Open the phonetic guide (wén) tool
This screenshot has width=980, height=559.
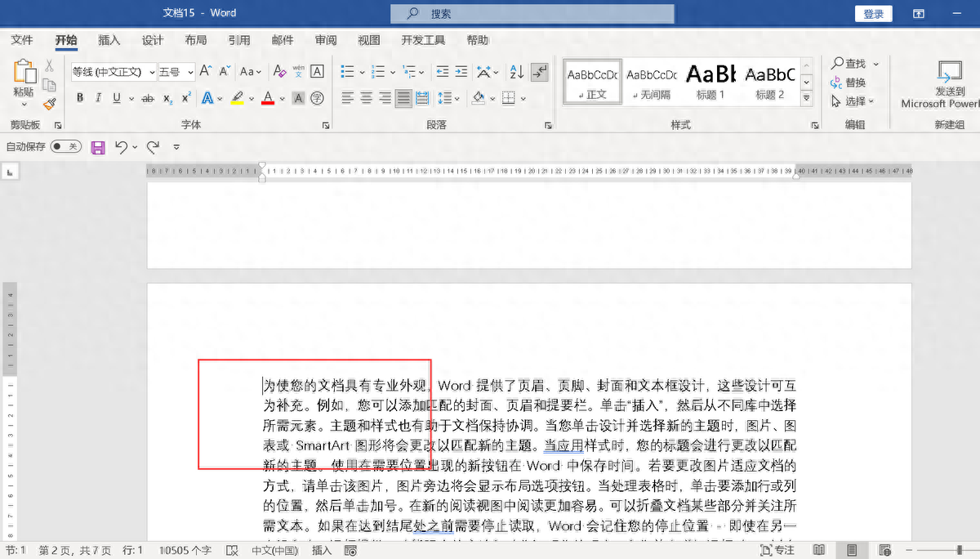(299, 72)
